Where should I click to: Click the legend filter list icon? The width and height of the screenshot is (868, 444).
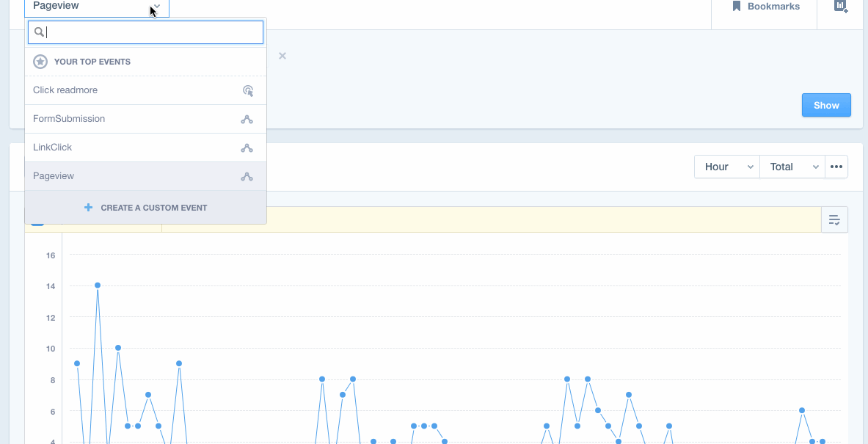[x=834, y=220]
